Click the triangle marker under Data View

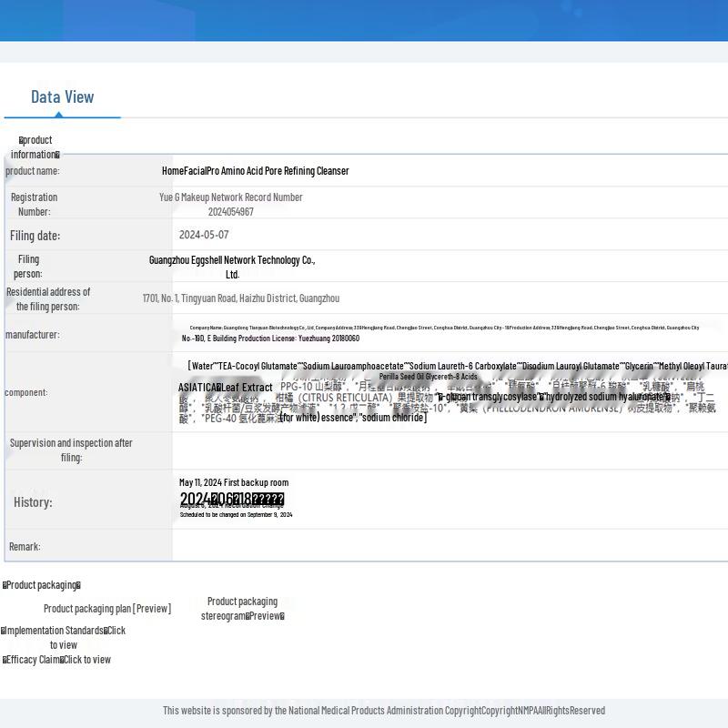pos(60,115)
